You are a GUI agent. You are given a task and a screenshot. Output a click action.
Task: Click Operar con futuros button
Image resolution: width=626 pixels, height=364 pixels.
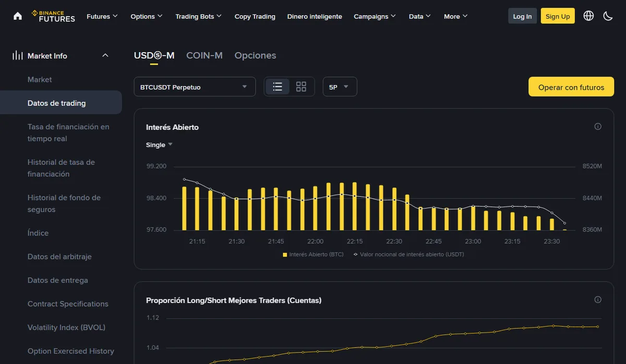pyautogui.click(x=571, y=87)
